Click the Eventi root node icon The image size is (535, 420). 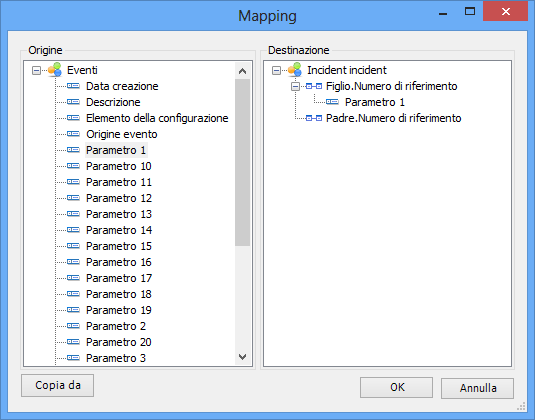coord(55,70)
